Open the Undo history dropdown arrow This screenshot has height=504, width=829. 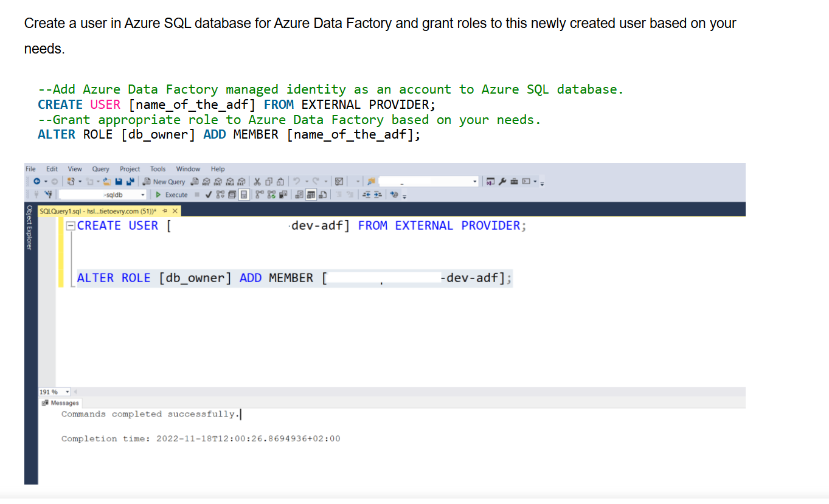(307, 181)
